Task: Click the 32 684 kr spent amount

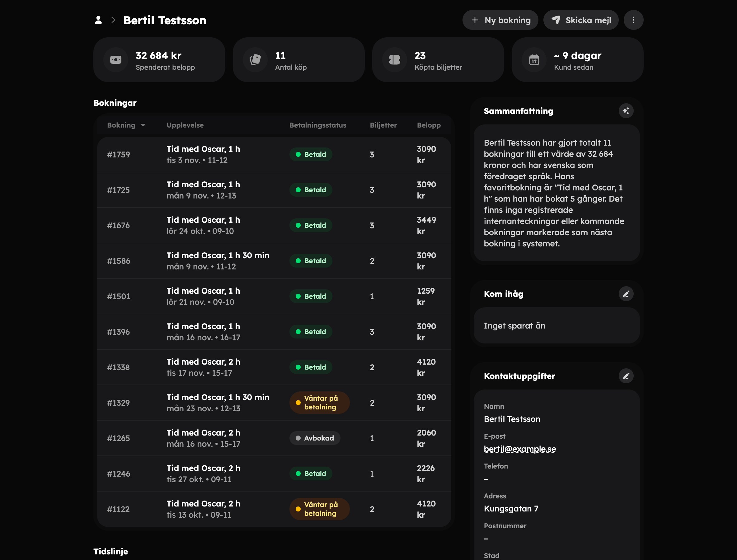Action: (158, 56)
